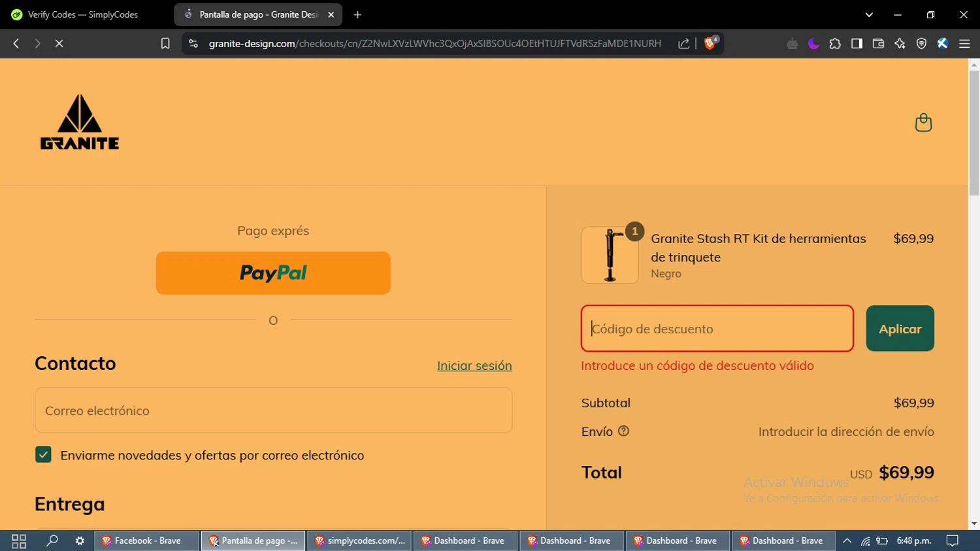Click the taskbar clock 6:48 p.m.
The width and height of the screenshot is (980, 551).
[914, 541]
